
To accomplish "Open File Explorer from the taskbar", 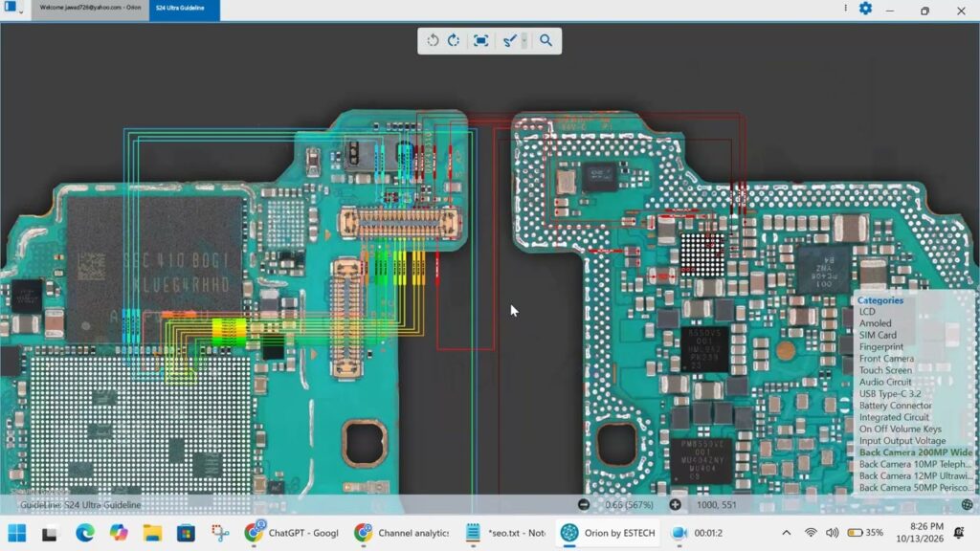I will pos(152,533).
